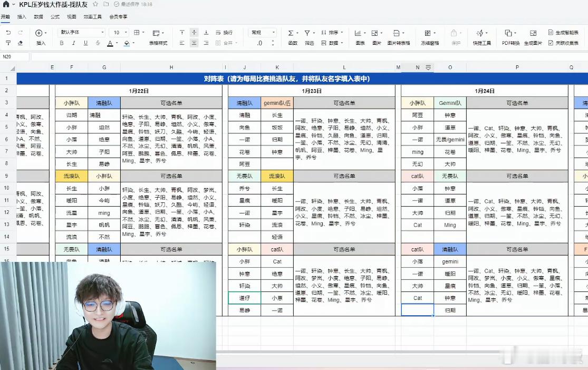Open the 表格样式 table style icon
Image resolution: width=588 pixels, height=370 pixels.
click(x=156, y=33)
